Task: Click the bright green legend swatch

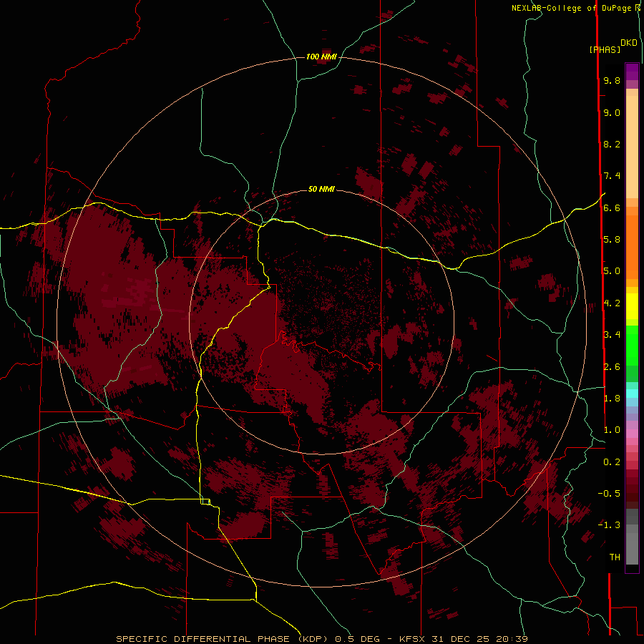Action: click(632, 345)
